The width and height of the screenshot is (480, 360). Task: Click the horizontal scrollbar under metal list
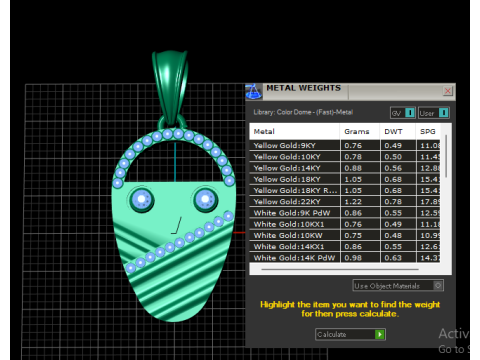(340, 269)
